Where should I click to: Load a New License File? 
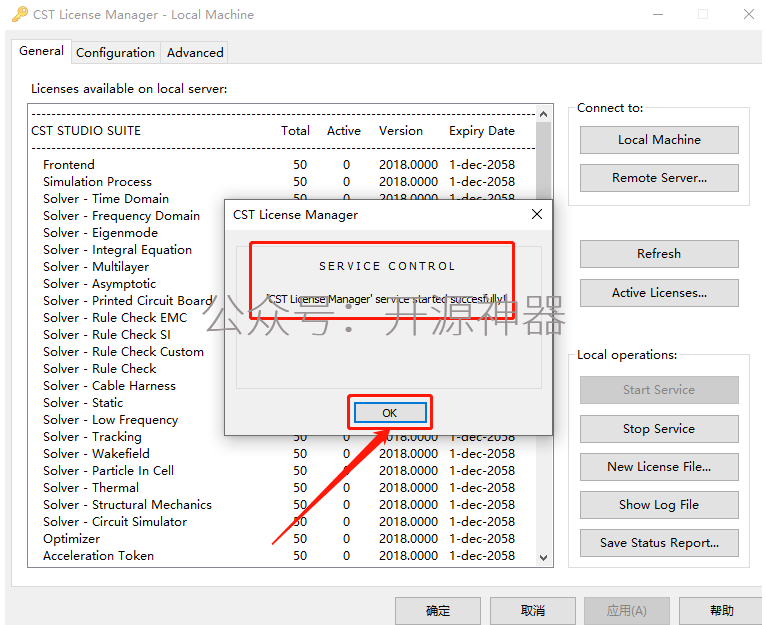(659, 467)
